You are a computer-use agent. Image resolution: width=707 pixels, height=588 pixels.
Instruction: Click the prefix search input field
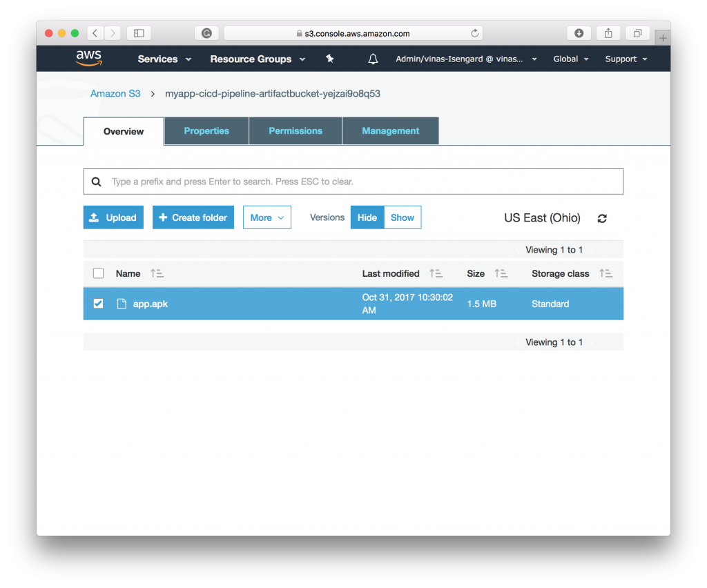click(353, 182)
